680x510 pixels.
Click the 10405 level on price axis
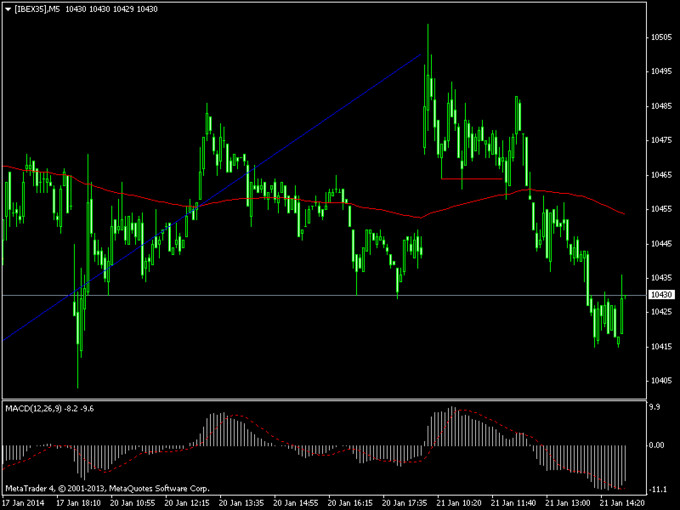(660, 381)
